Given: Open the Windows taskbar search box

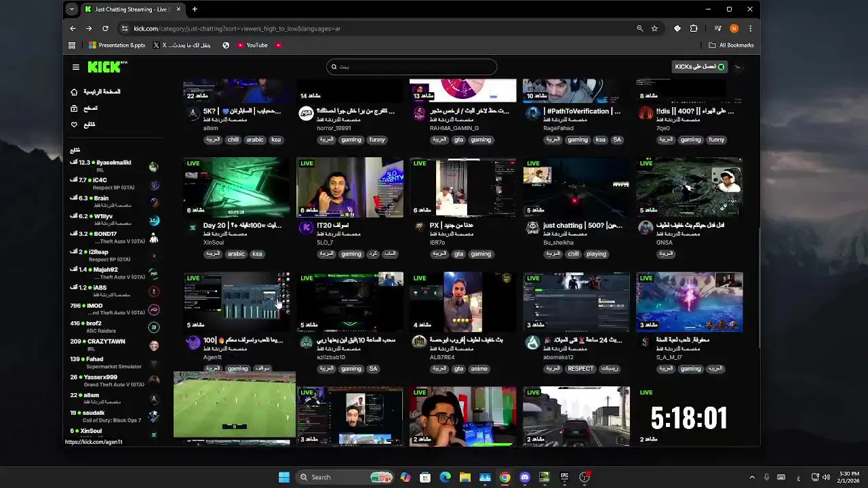Looking at the screenshot, I should [x=345, y=477].
